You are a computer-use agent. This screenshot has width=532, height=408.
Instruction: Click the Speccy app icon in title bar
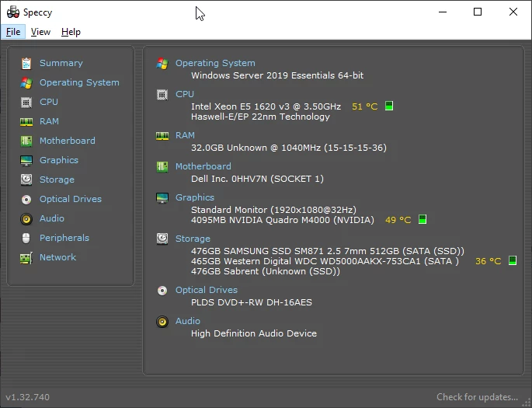(x=13, y=12)
